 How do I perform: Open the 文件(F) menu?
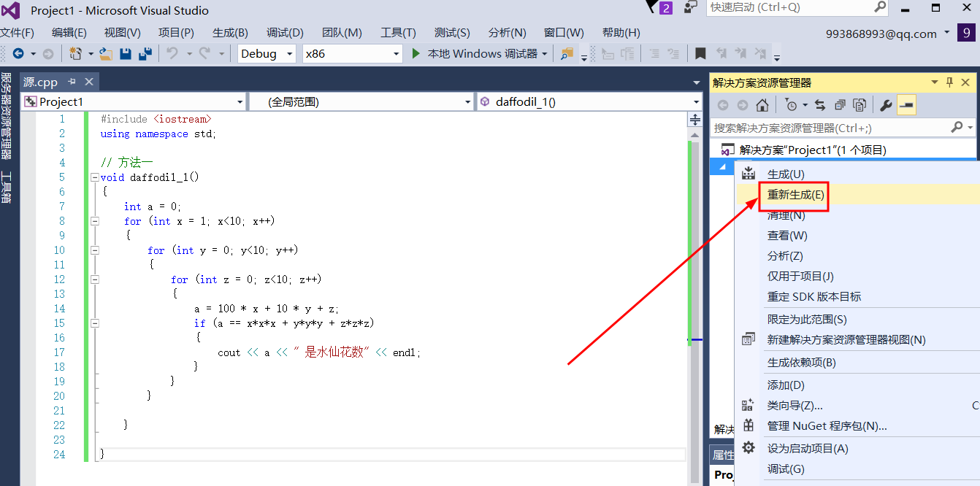pos(17,33)
